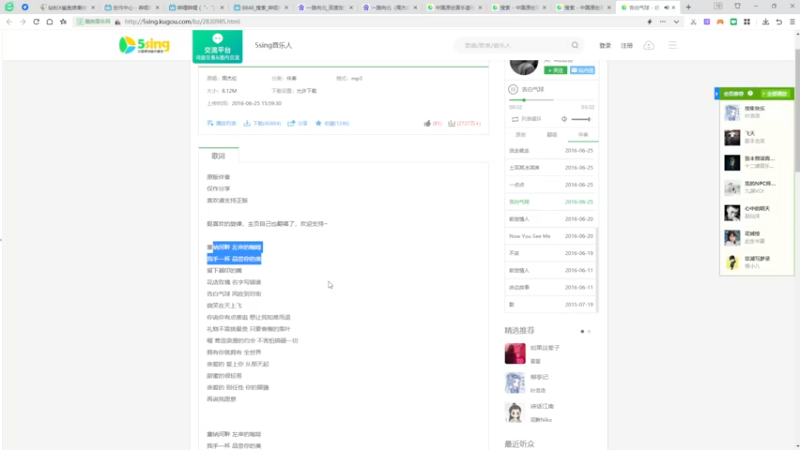Click the bookmark star icon in toolbar
800x450 pixels.
pos(63,22)
